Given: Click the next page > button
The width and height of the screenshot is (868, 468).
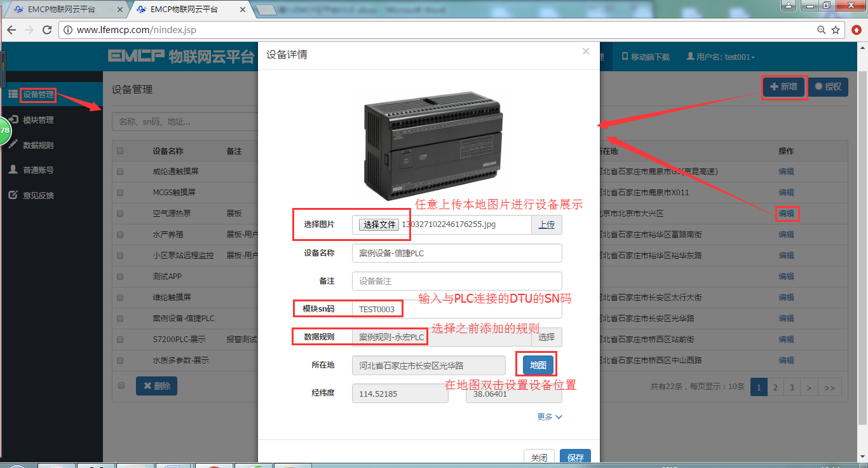Looking at the screenshot, I should click(x=808, y=387).
